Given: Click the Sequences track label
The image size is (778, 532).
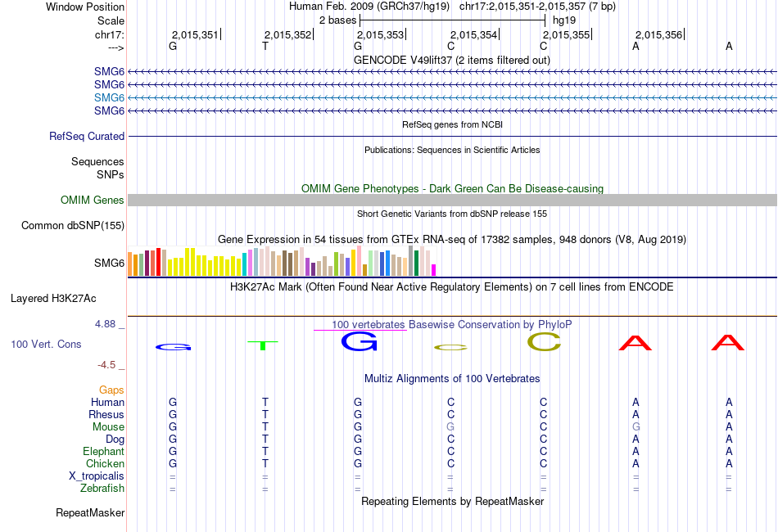Looking at the screenshot, I should point(97,161).
